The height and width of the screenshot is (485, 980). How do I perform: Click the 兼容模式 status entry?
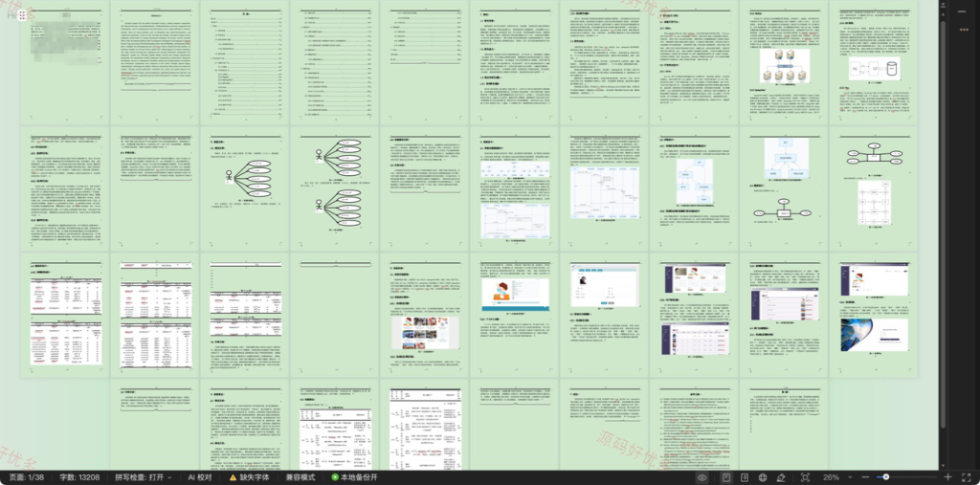[301, 477]
